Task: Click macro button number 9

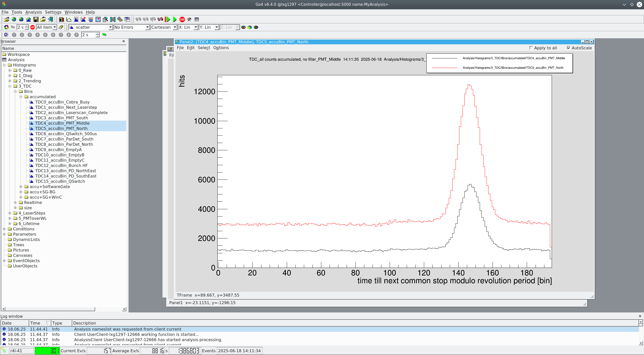Action: tap(76, 35)
